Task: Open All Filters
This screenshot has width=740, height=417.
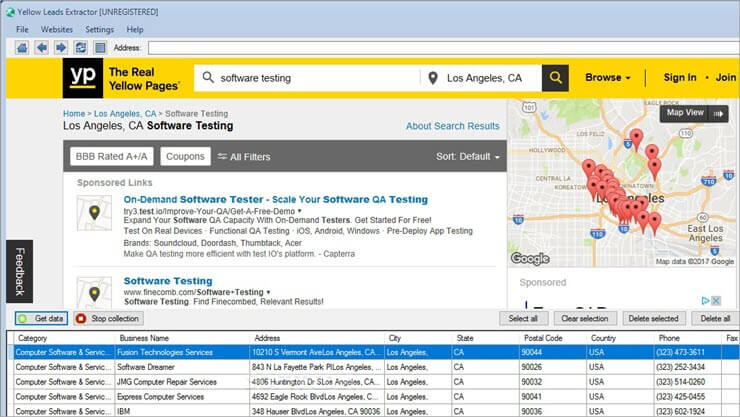Action: tap(244, 157)
